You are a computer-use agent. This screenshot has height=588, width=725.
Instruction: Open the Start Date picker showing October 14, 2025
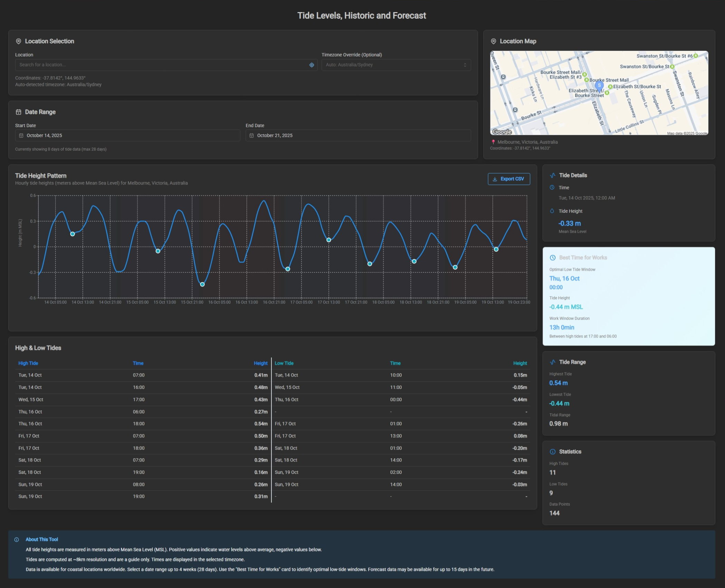pyautogui.click(x=127, y=135)
